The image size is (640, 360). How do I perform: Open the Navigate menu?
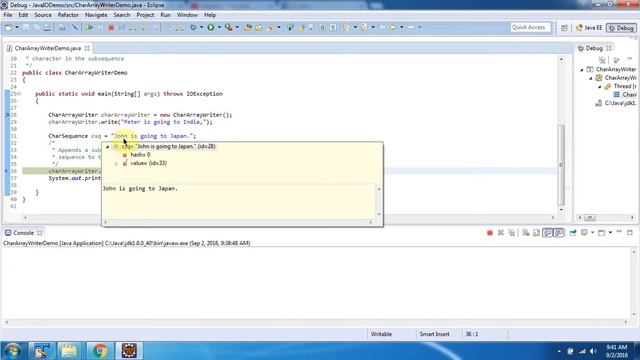point(96,15)
